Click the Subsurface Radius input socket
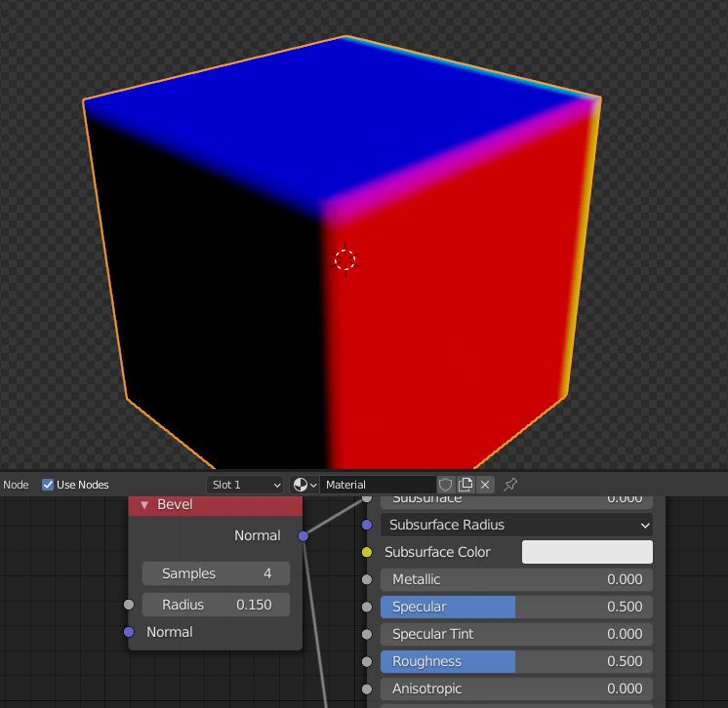728x708 pixels. coord(367,525)
